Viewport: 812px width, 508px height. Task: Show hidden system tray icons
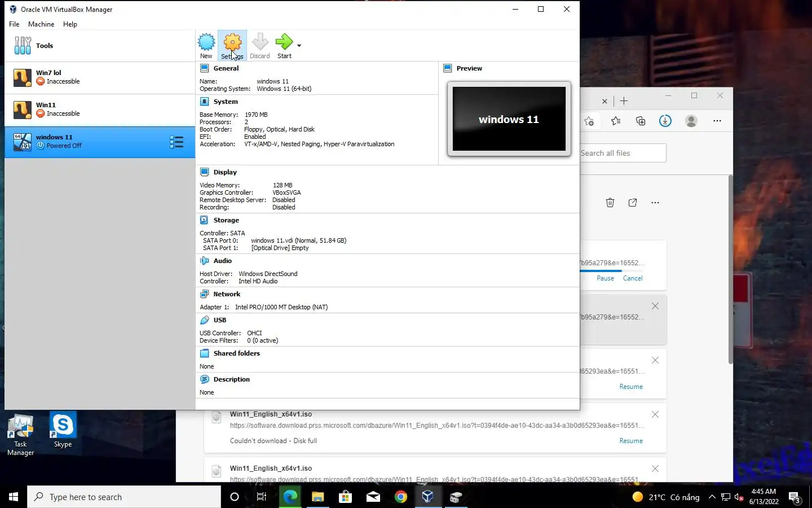click(x=712, y=497)
